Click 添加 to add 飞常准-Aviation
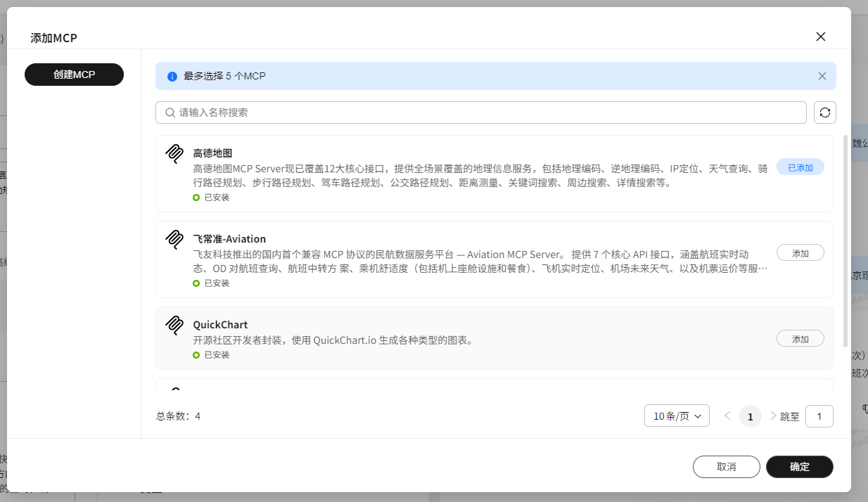The image size is (868, 502). [800, 252]
